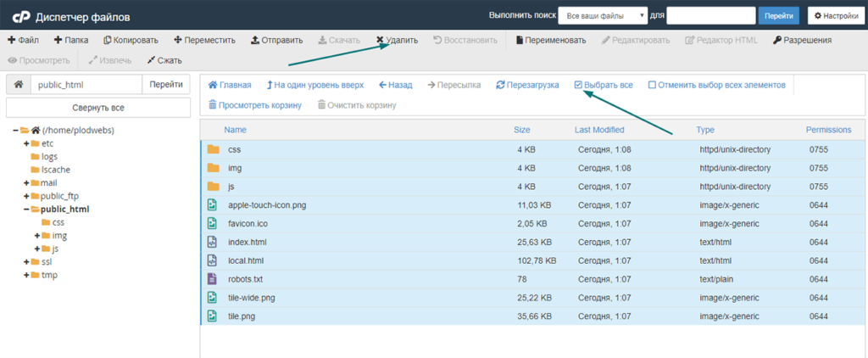Click the apple-touch-icon.png file icon
This screenshot has height=358, width=868.
pos(211,205)
